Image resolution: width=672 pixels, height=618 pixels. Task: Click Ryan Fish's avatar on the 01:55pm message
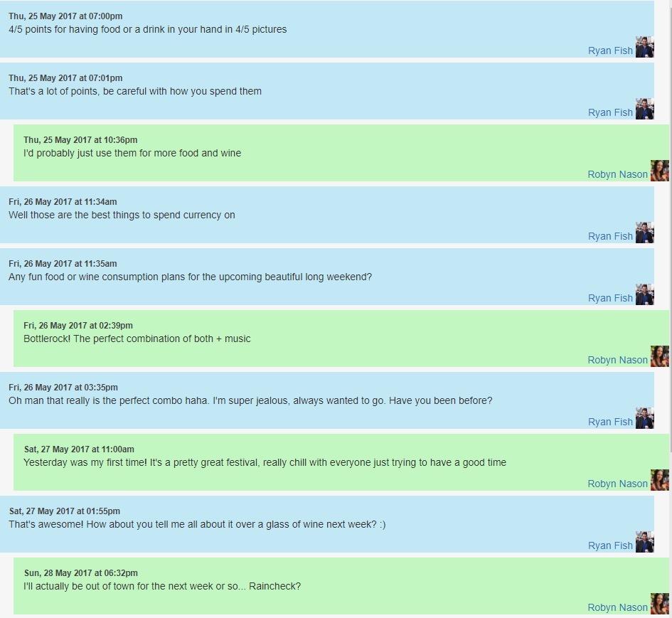[x=644, y=542]
